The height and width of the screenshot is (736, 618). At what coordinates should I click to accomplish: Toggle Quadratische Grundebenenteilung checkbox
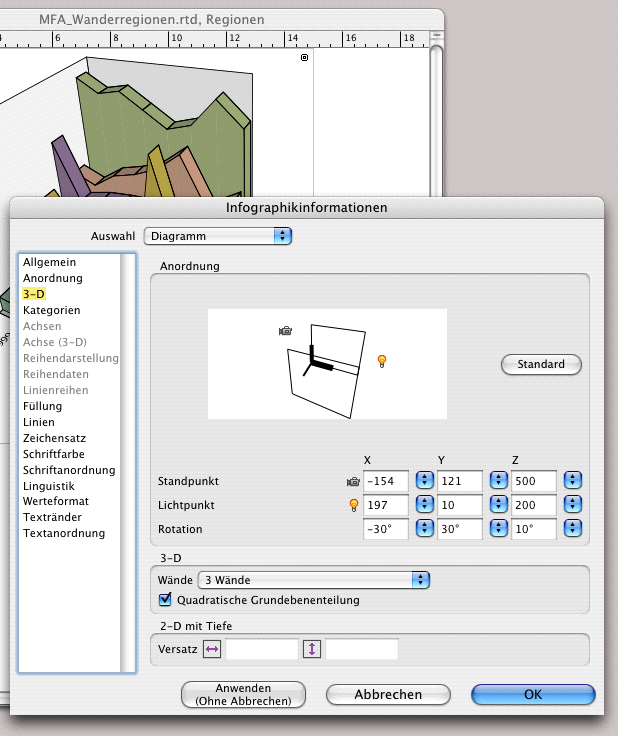pos(166,600)
